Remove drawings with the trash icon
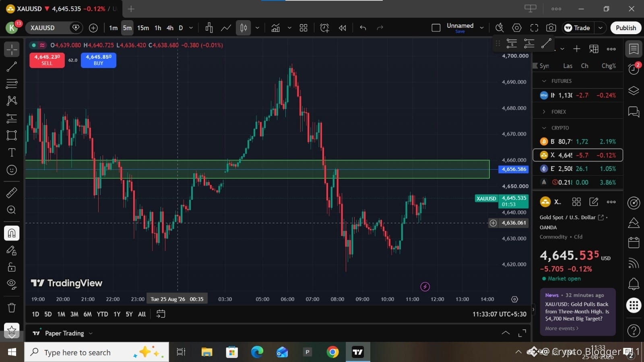This screenshot has width=644, height=362. [x=12, y=308]
